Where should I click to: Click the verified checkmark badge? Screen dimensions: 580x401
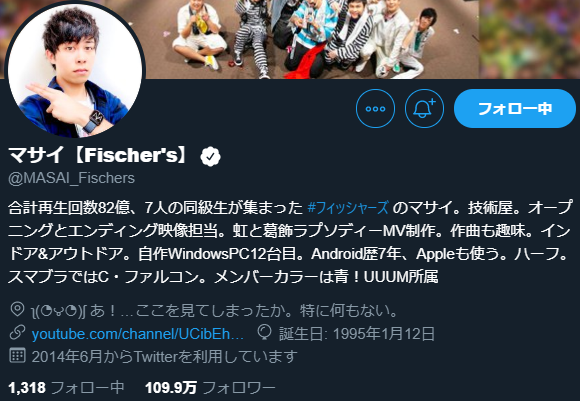pyautogui.click(x=210, y=156)
